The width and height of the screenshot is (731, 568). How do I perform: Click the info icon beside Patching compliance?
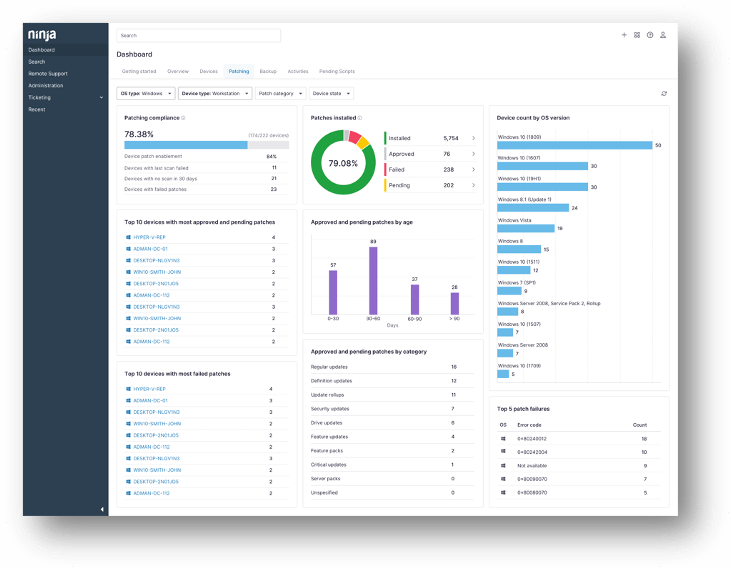[183, 118]
